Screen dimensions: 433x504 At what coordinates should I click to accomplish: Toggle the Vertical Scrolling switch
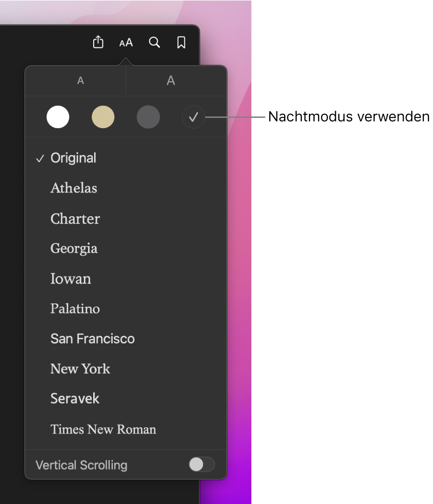[201, 464]
